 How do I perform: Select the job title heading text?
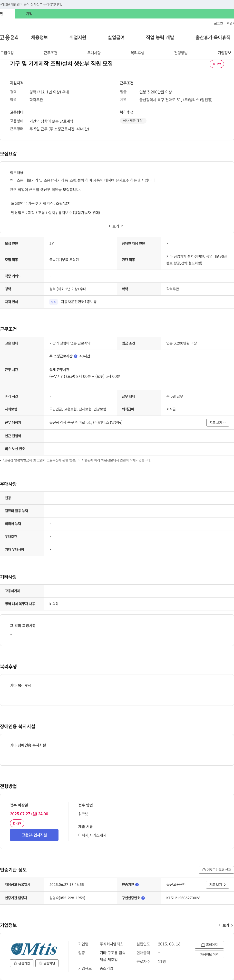coord(61,64)
